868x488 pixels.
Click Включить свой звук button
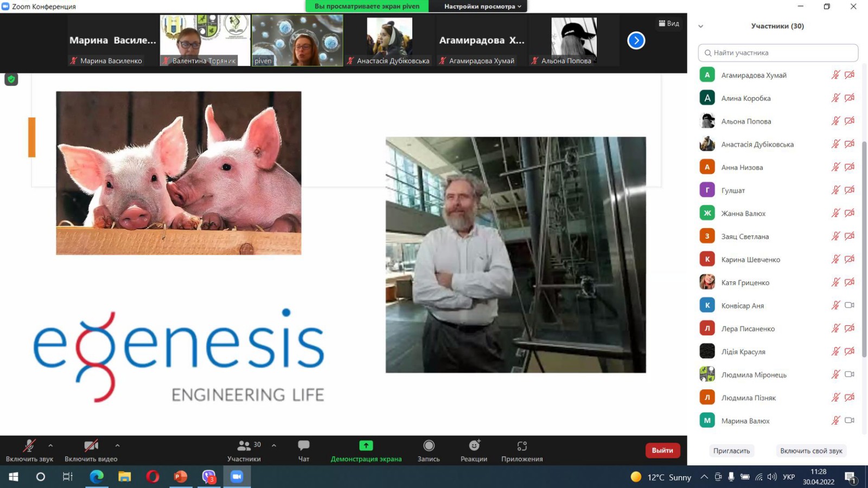point(811,451)
